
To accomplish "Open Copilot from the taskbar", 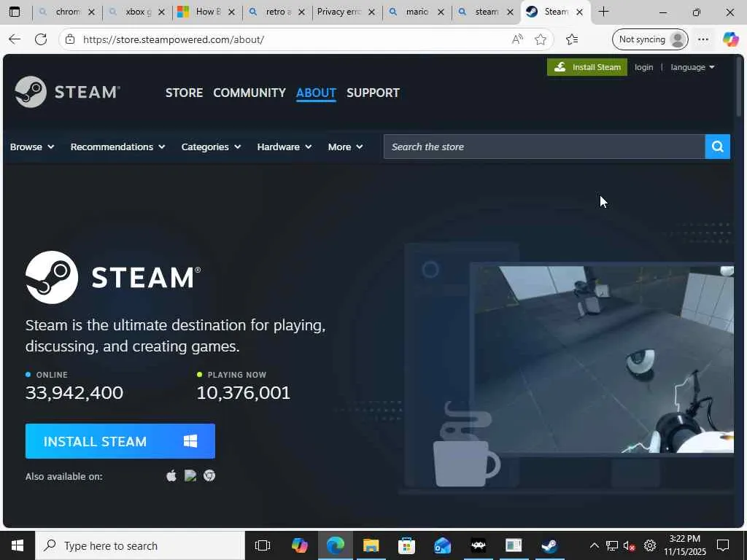I will click(x=300, y=545).
